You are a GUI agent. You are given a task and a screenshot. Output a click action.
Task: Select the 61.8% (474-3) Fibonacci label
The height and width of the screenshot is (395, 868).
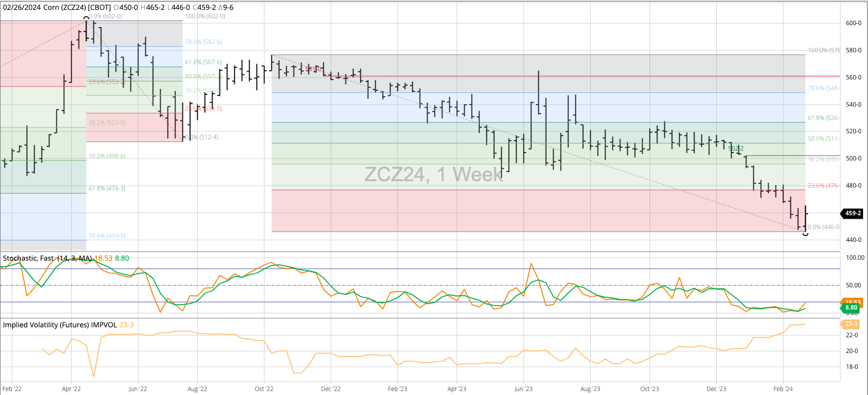tap(107, 189)
